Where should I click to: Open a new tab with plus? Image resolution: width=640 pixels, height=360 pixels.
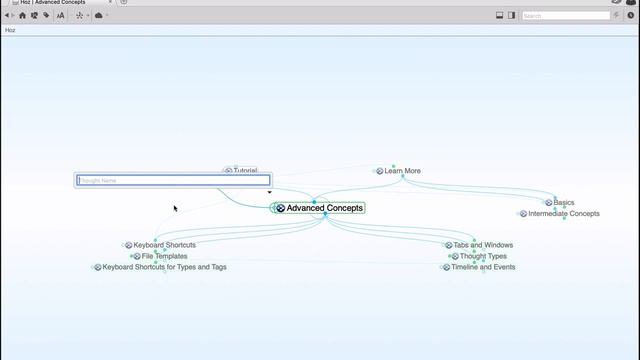(x=124, y=2)
